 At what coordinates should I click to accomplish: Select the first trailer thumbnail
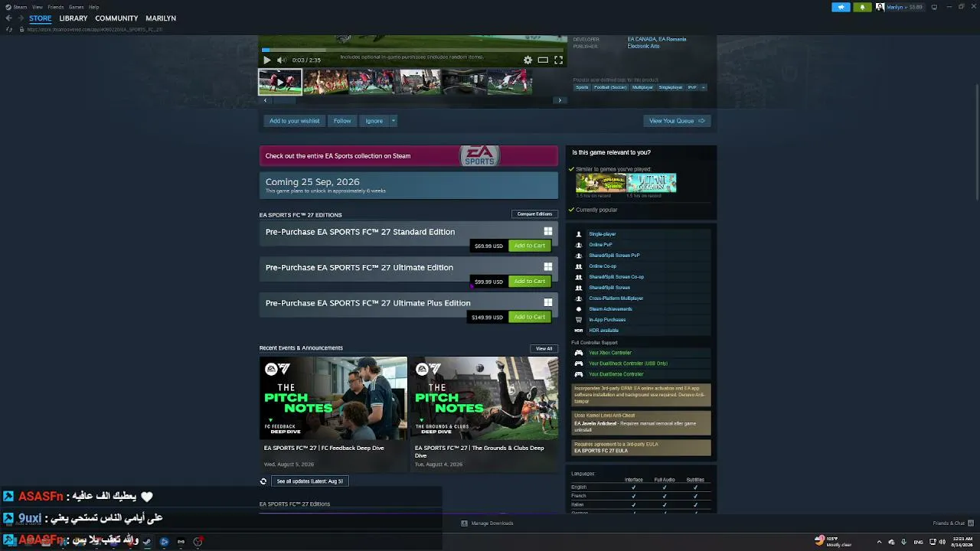click(x=280, y=82)
